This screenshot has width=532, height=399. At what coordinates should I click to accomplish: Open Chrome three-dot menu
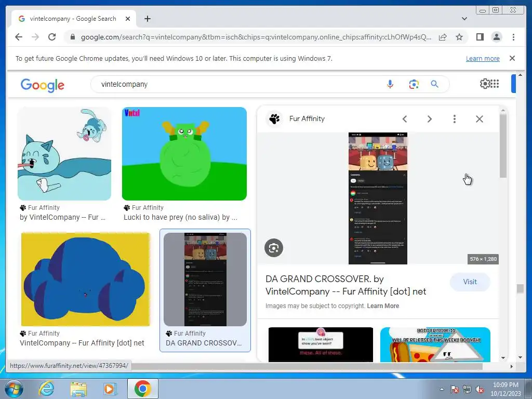(513, 37)
